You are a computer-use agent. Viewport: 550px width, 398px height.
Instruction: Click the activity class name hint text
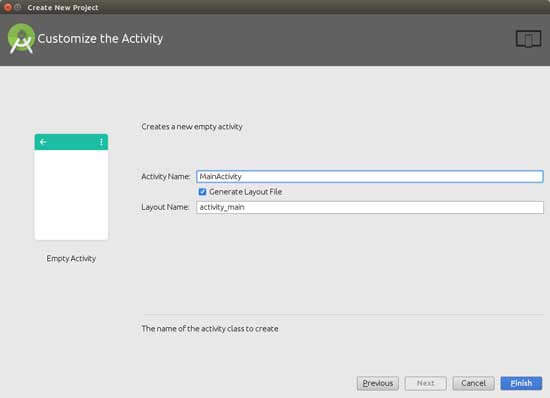[x=210, y=329]
